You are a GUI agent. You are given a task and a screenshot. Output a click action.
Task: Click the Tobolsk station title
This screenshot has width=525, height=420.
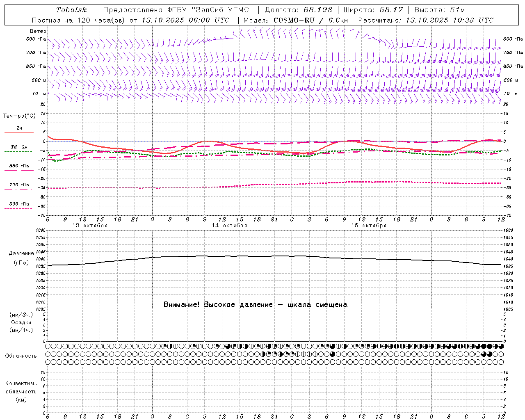pyautogui.click(x=72, y=10)
